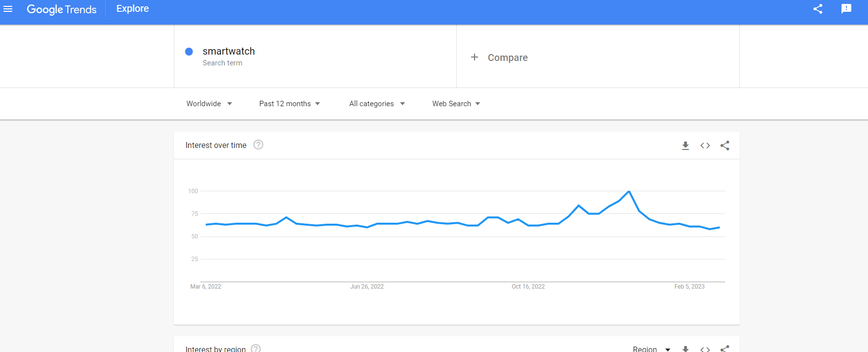Click the Google Trends logo

click(61, 9)
